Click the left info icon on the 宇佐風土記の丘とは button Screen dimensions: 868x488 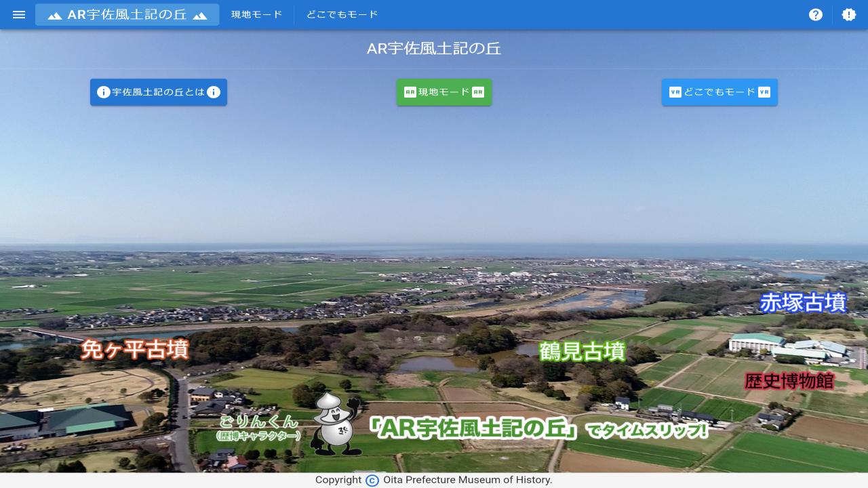(103, 92)
